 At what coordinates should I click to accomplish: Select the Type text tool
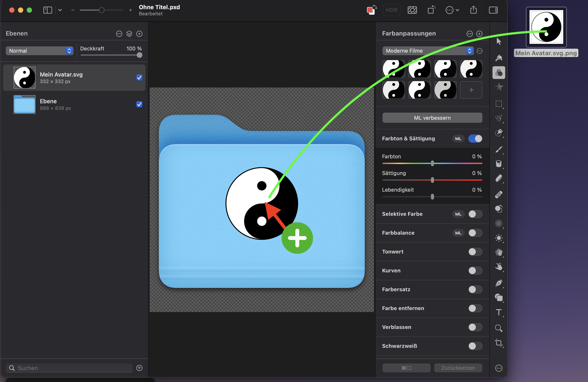click(x=499, y=312)
